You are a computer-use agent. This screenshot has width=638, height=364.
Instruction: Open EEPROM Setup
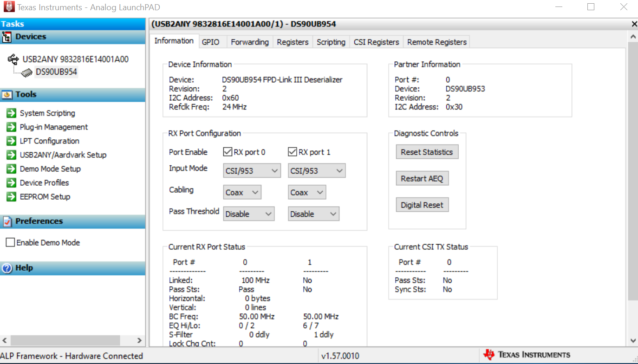click(45, 197)
